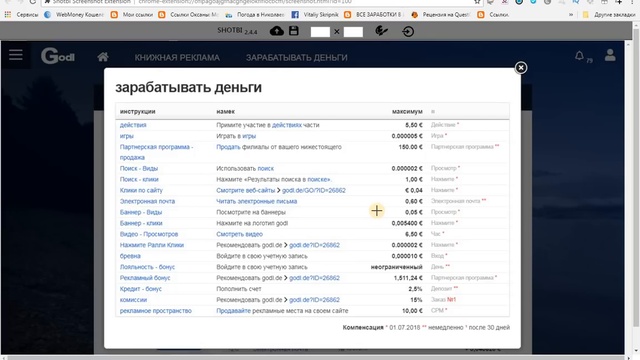Click the максимум column header
This screenshot has width=640, height=360.
click(x=407, y=111)
